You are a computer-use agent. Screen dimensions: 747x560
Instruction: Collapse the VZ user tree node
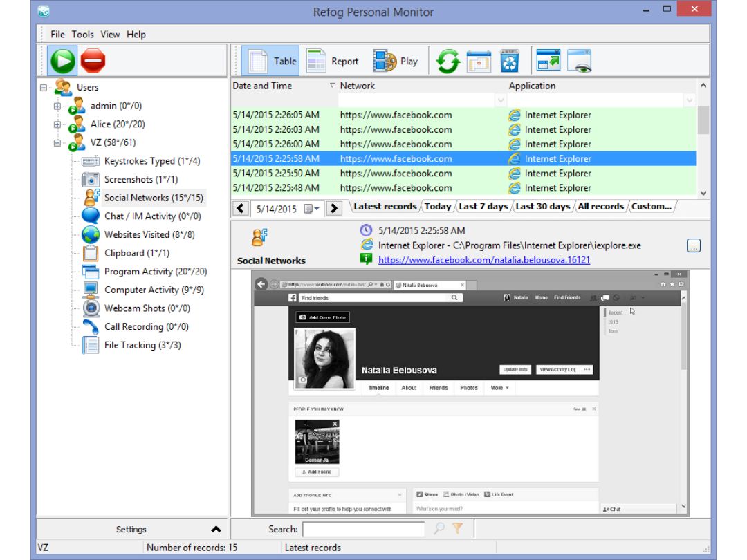point(57,143)
